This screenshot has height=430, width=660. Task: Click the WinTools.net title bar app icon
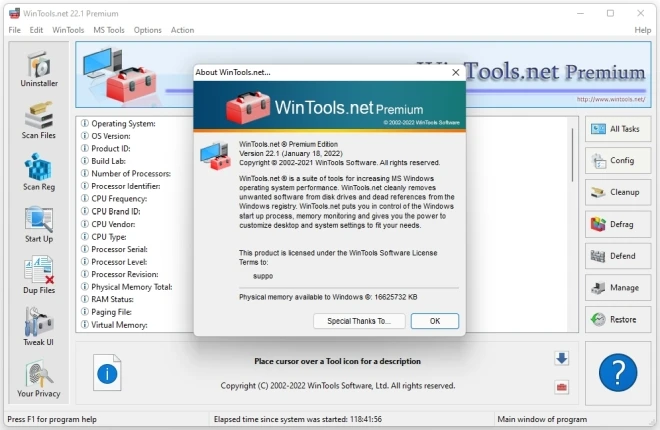(x=14, y=13)
